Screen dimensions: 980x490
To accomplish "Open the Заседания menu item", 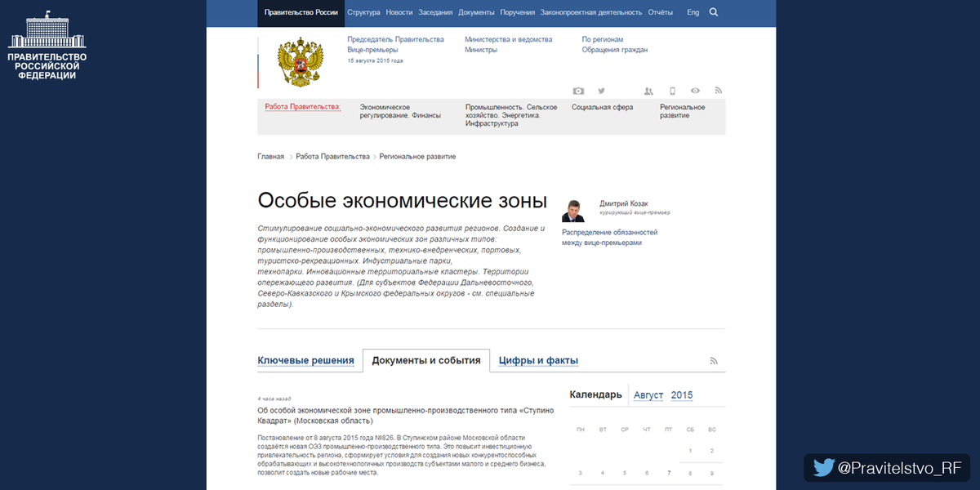I will click(x=435, y=13).
